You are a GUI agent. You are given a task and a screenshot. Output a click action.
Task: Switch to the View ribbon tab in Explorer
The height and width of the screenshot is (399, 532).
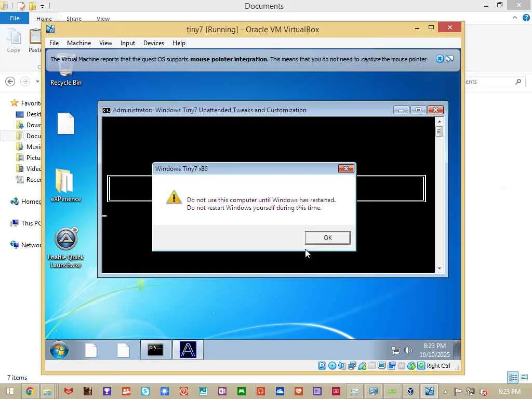coord(103,19)
